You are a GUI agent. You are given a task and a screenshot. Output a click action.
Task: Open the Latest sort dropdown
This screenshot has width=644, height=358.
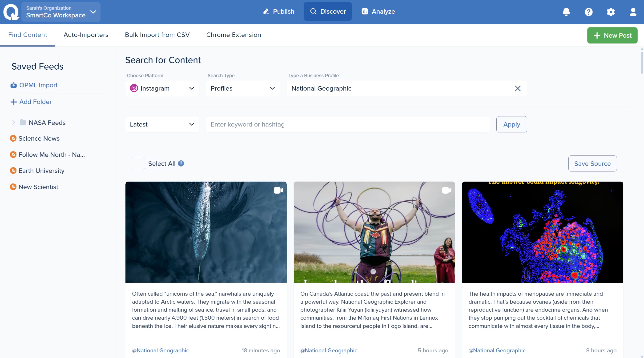(x=162, y=124)
